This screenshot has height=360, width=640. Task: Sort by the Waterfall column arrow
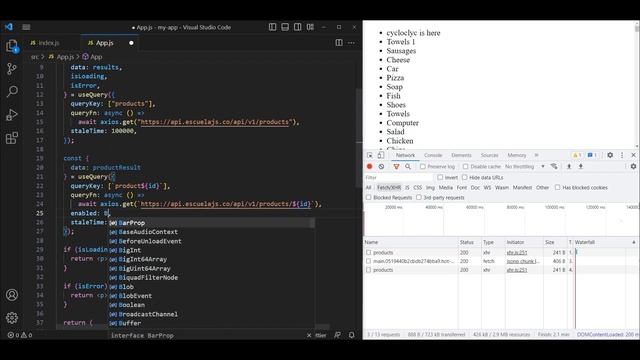tap(633, 242)
